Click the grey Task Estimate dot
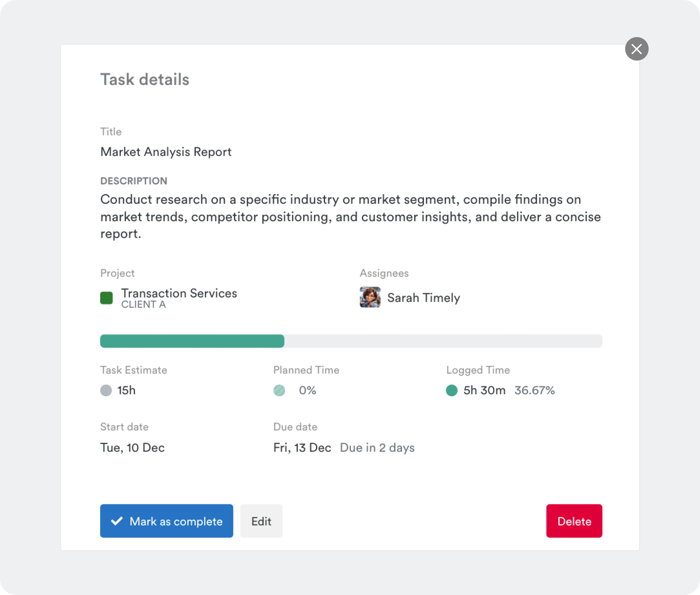 pos(106,390)
